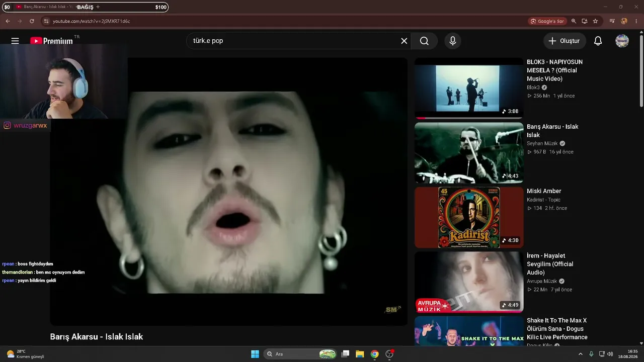Click the video title Barış Akarsu - Islak Islak
This screenshot has width=644, height=362.
coord(97,337)
